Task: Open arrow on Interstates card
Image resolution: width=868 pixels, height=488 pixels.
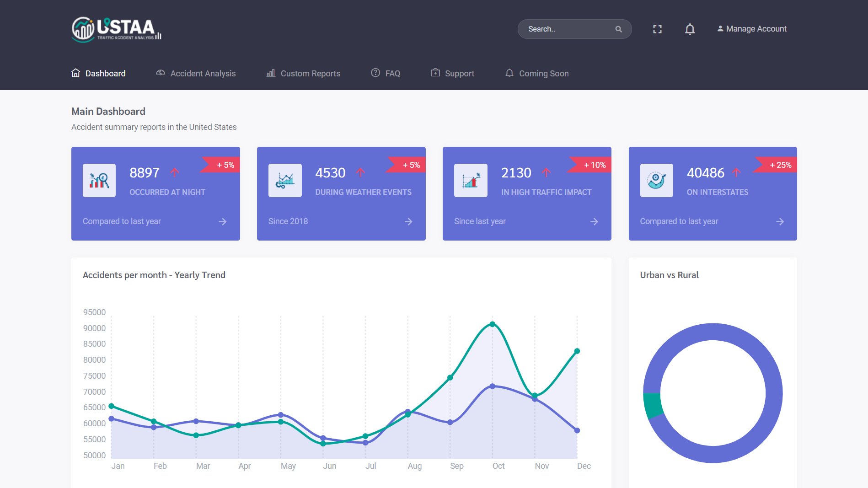Action: coord(780,222)
